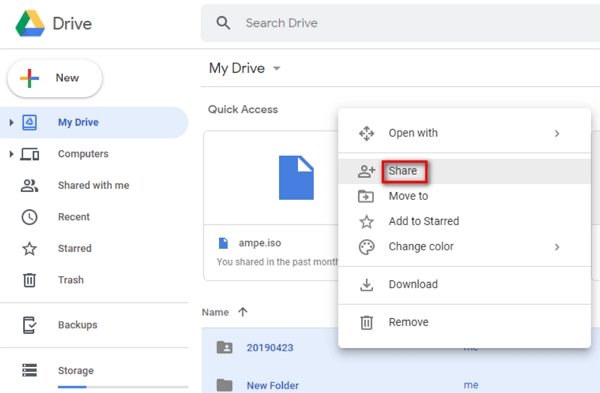600x393 pixels.
Task: Click the Move to folder icon
Action: pos(366,196)
